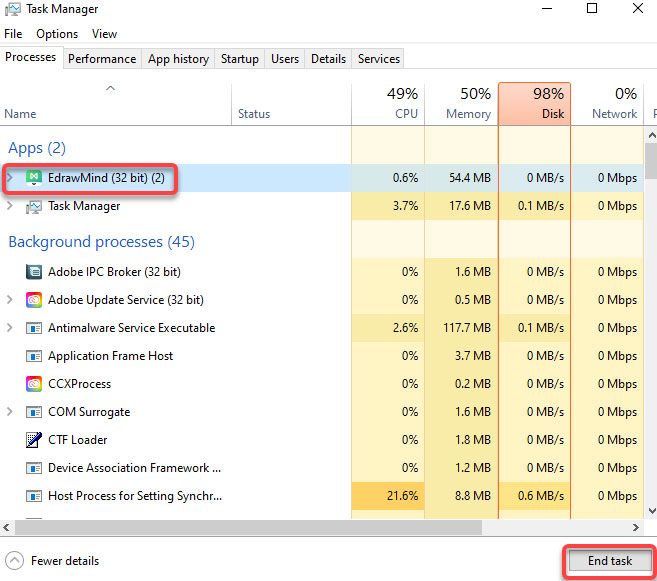Select the Adobe IPC Broker (32 bit) row
657x581 pixels.
[322, 272]
